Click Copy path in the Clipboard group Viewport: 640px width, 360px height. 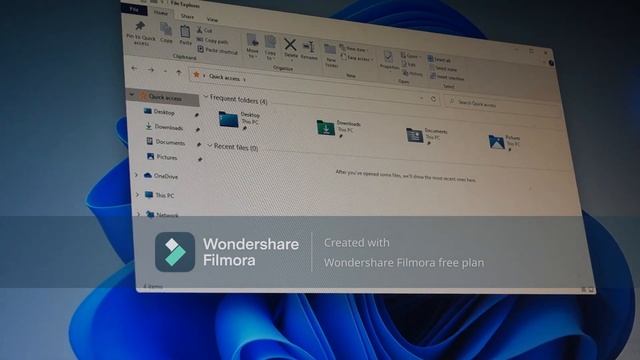tap(212, 40)
